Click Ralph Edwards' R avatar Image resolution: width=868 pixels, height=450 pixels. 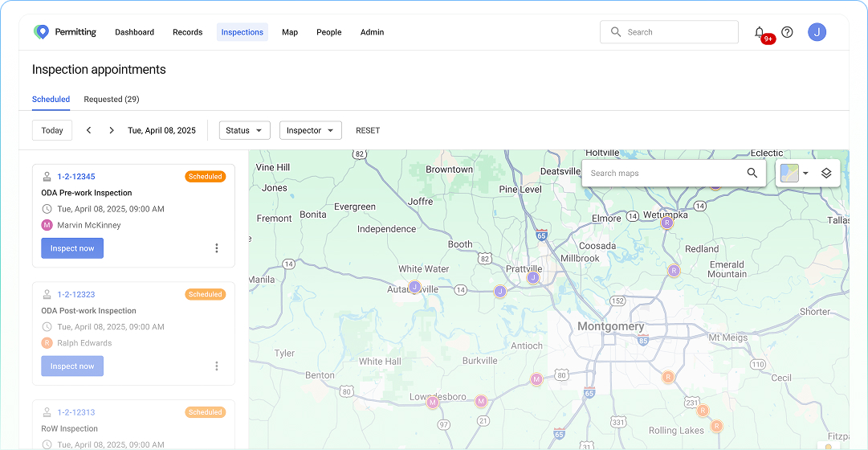pyautogui.click(x=47, y=343)
